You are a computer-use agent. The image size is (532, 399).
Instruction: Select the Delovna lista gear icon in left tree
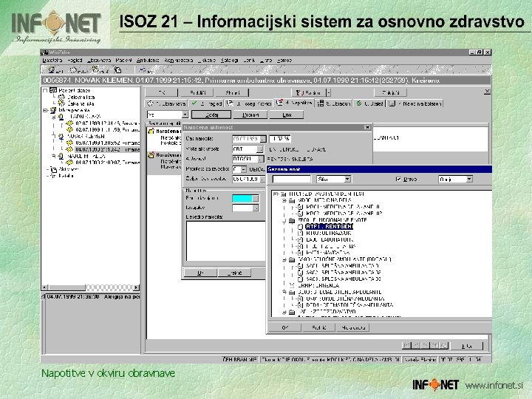[x=61, y=97]
